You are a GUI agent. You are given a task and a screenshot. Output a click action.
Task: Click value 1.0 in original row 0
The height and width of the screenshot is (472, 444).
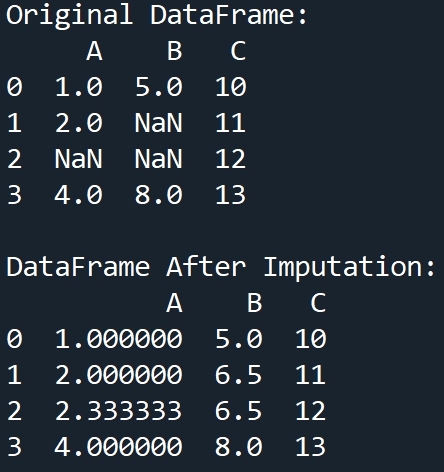tap(79, 87)
